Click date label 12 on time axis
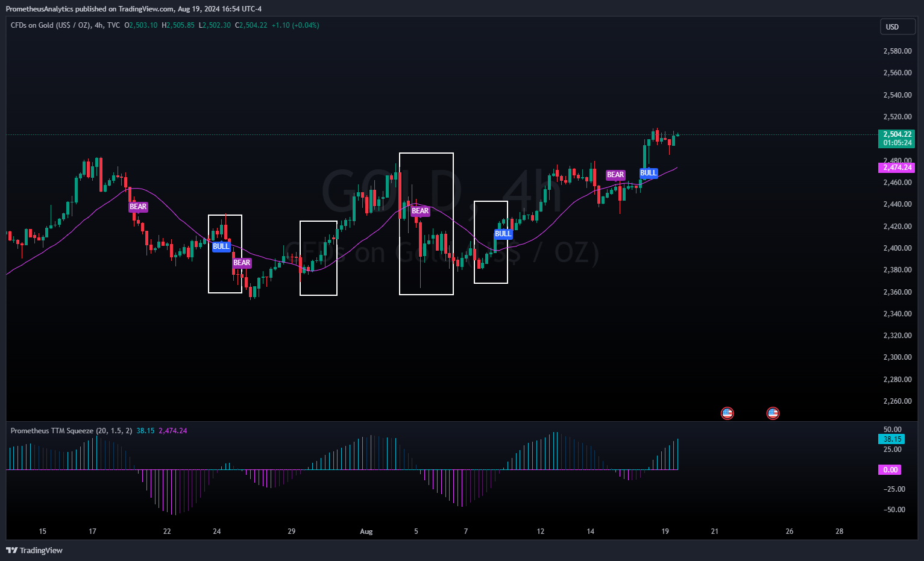The image size is (924, 561). (x=541, y=531)
